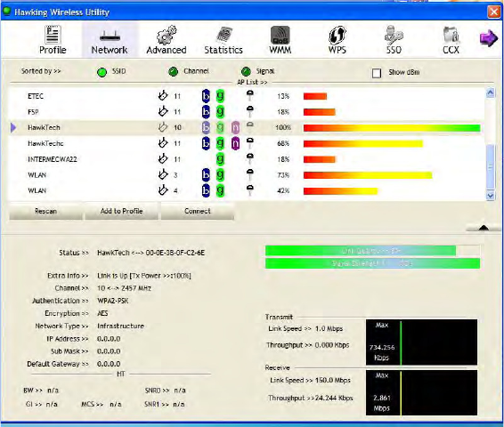504x427 pixels.
Task: Open the Advanced settings gear icon
Action: pos(167,35)
